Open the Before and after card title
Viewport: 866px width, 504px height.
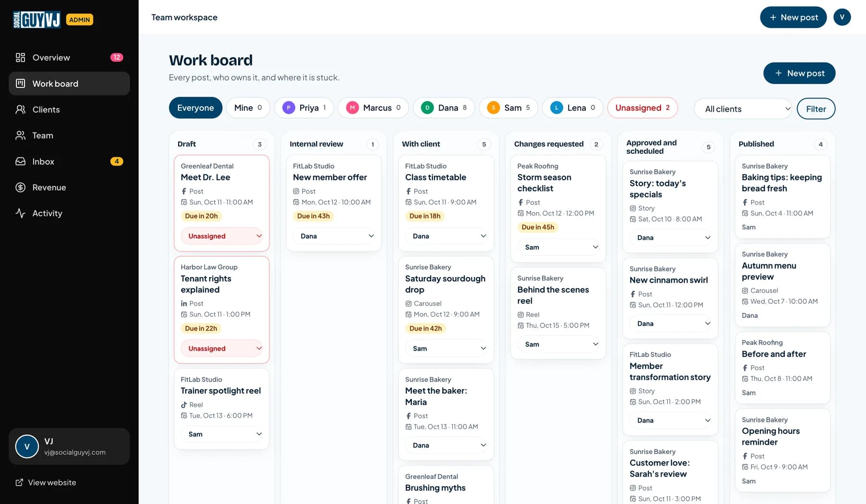coord(774,354)
